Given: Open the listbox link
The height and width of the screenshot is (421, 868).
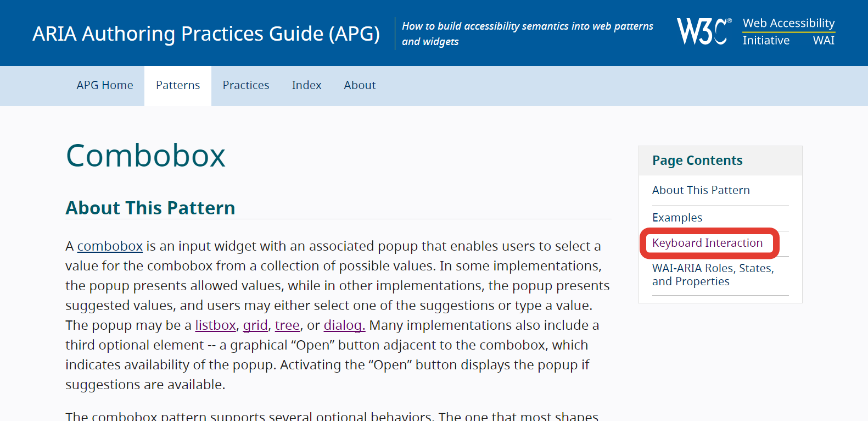Looking at the screenshot, I should pyautogui.click(x=215, y=325).
